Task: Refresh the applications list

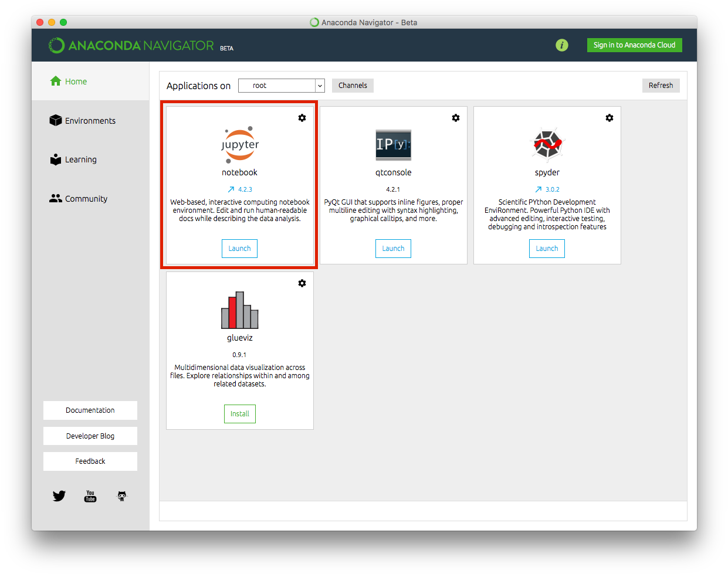Action: (x=661, y=86)
